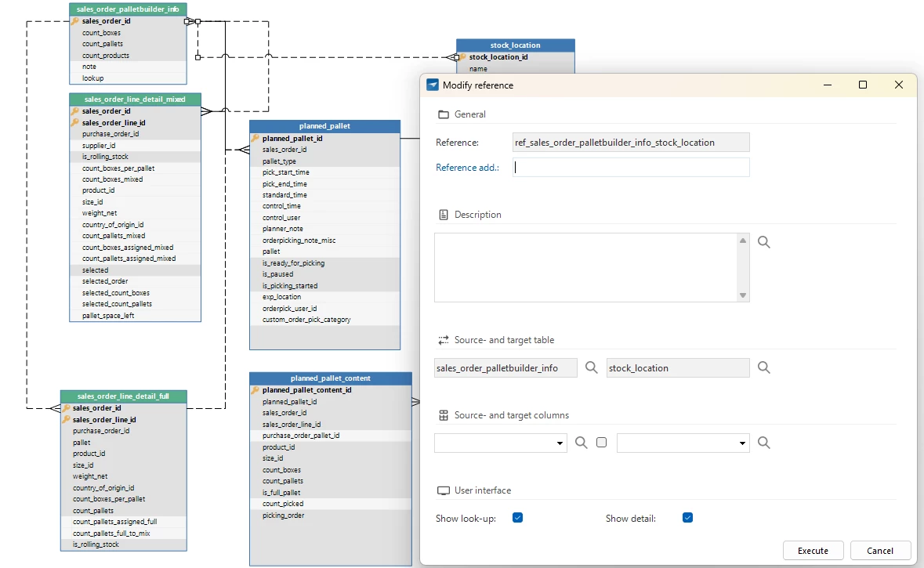
Task: Click the lookup column in sales_order_palletbuilder_info
Action: point(92,78)
